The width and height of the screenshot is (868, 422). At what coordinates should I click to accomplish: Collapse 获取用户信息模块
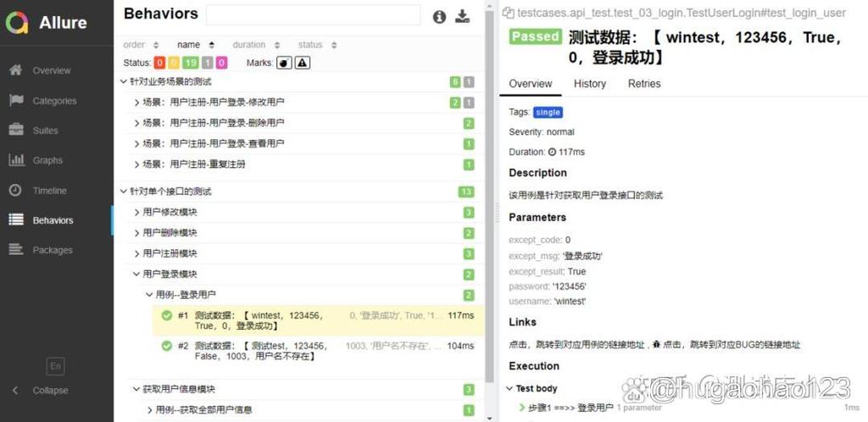coord(136,389)
